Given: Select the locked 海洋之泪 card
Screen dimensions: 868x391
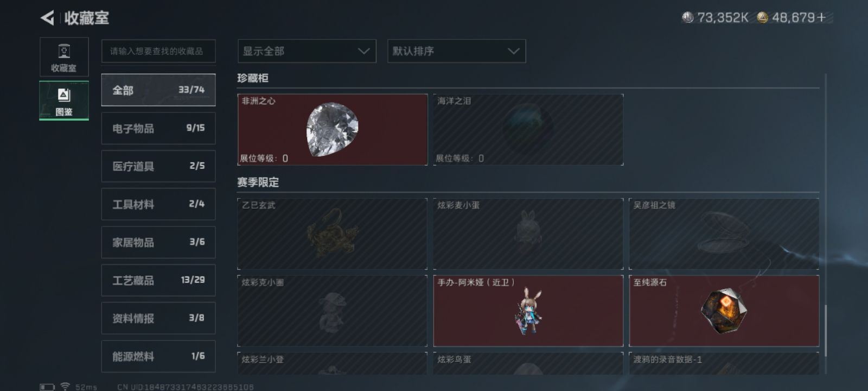Looking at the screenshot, I should 528,129.
